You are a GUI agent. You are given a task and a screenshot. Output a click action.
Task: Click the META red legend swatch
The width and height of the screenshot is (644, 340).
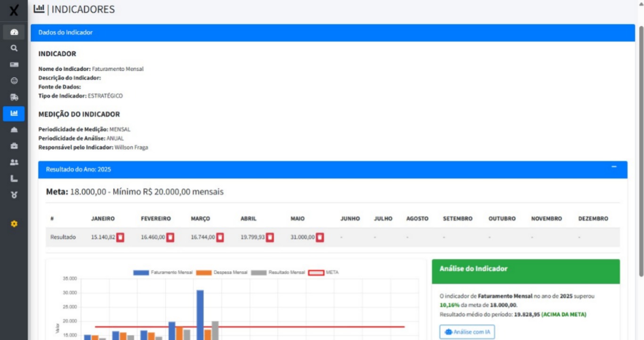point(316,273)
